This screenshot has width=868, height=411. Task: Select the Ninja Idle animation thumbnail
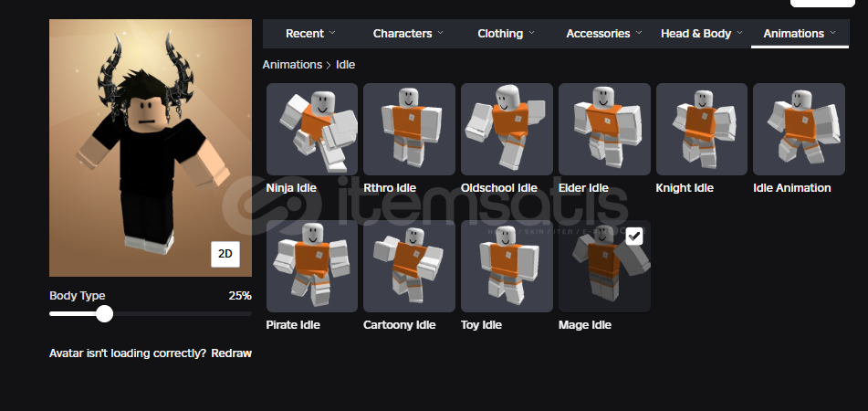[x=311, y=129]
